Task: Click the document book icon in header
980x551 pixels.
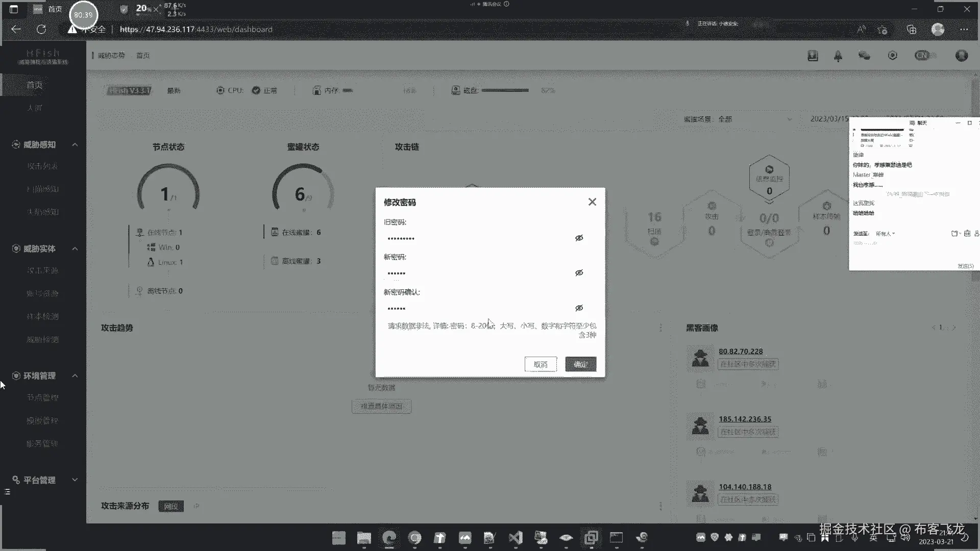Action: pyautogui.click(x=813, y=56)
